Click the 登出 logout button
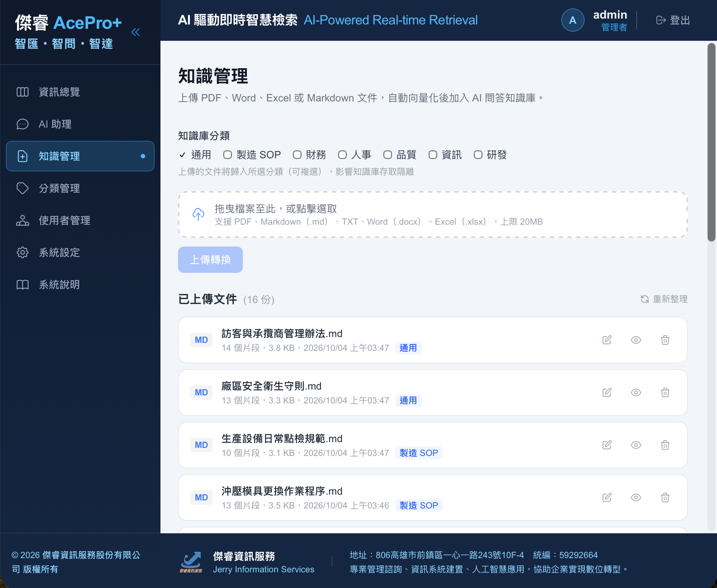Screen dimensions: 717x588 [x=673, y=20]
